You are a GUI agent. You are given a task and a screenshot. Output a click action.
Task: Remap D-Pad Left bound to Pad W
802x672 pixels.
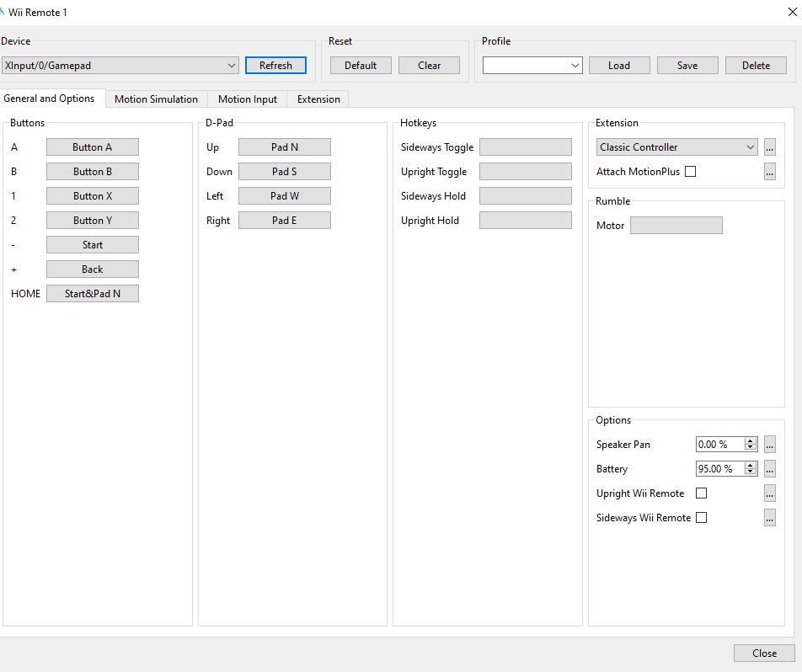tap(285, 196)
